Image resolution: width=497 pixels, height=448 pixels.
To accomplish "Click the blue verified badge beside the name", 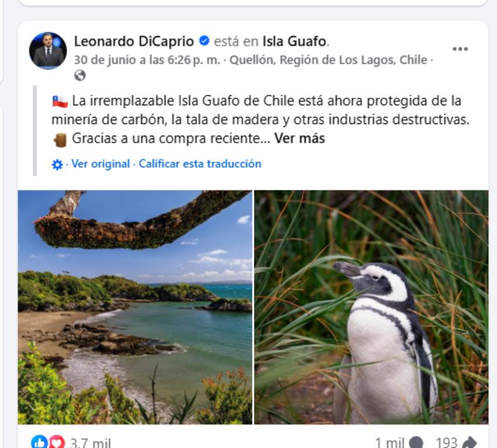I will pos(204,41).
